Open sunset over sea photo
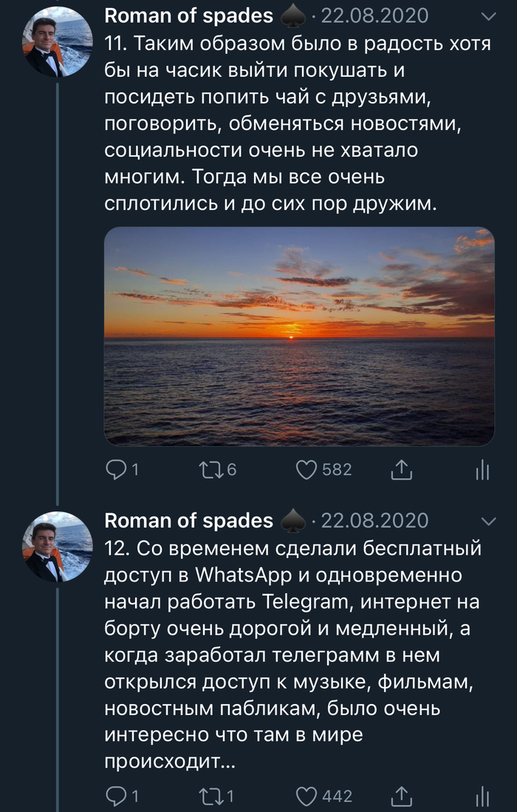This screenshot has width=517, height=812. click(299, 336)
